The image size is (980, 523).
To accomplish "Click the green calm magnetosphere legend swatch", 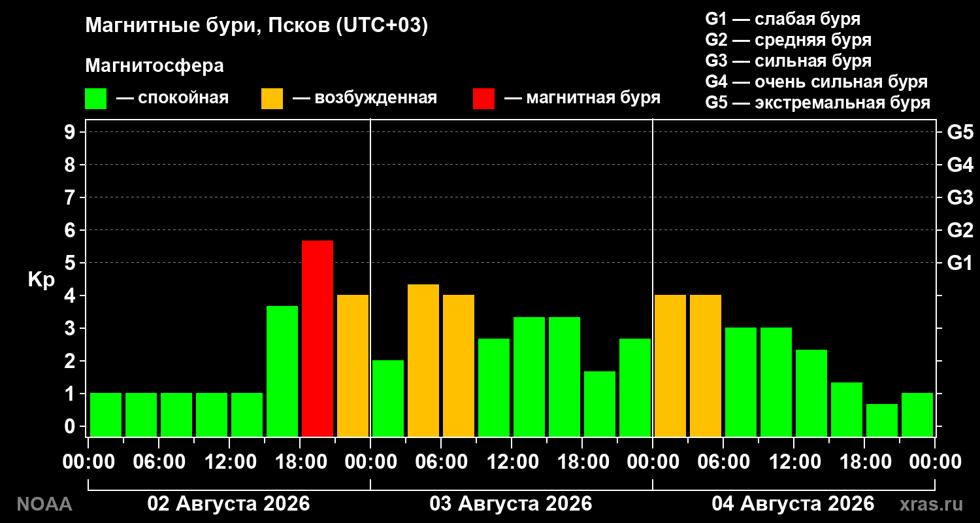I will (x=95, y=99).
